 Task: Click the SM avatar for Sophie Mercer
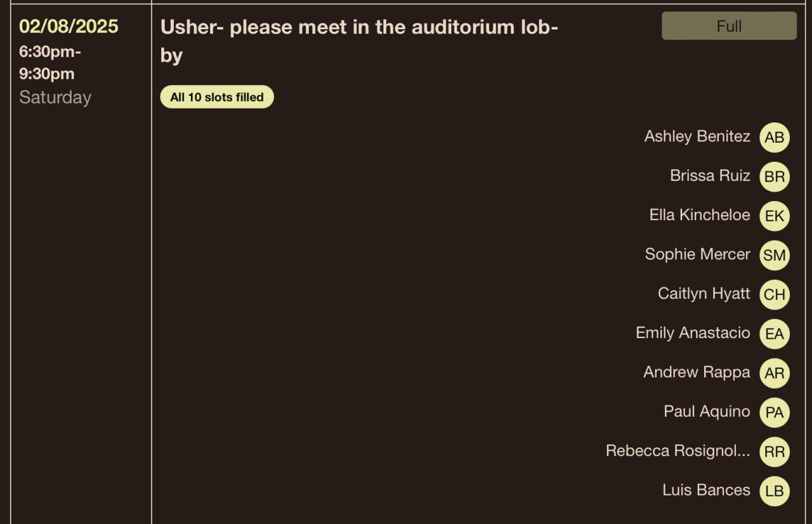[x=774, y=256]
